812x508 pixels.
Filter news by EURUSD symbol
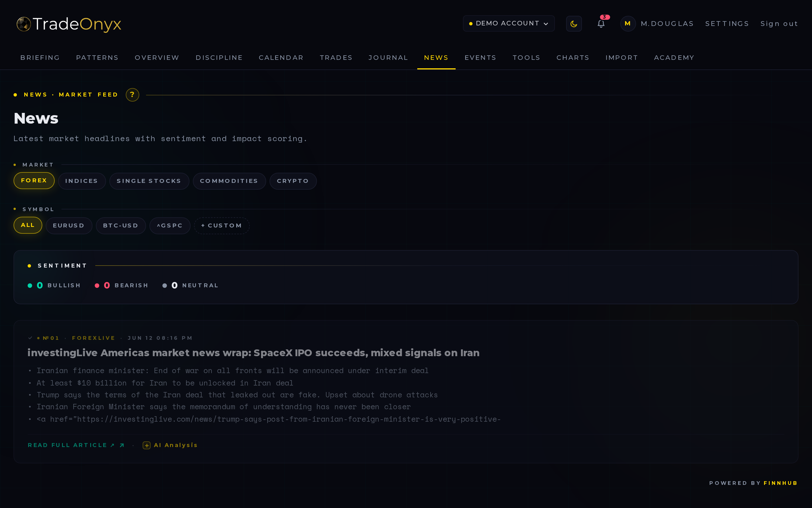coord(69,225)
